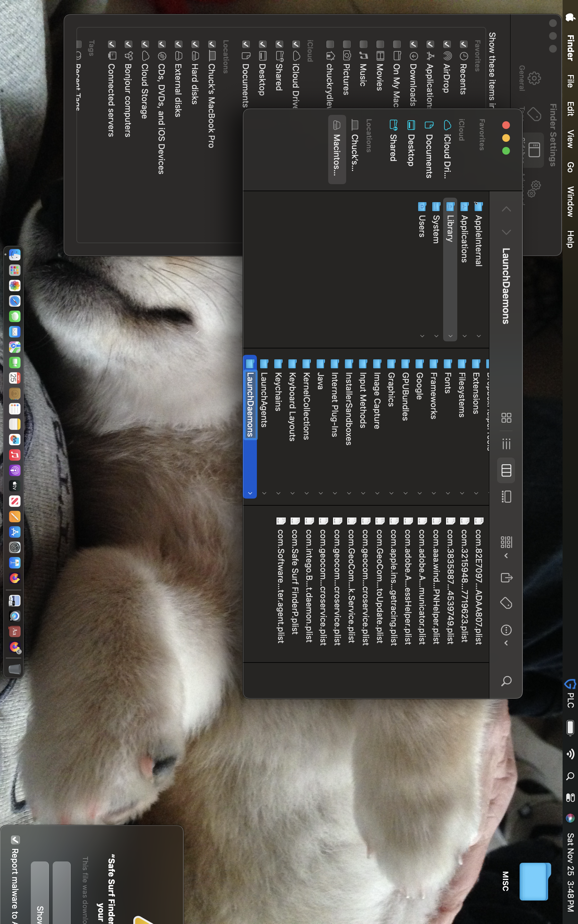This screenshot has width=578, height=924.
Task: Enable the Music checkbox in Finder Settings
Action: 363,44
